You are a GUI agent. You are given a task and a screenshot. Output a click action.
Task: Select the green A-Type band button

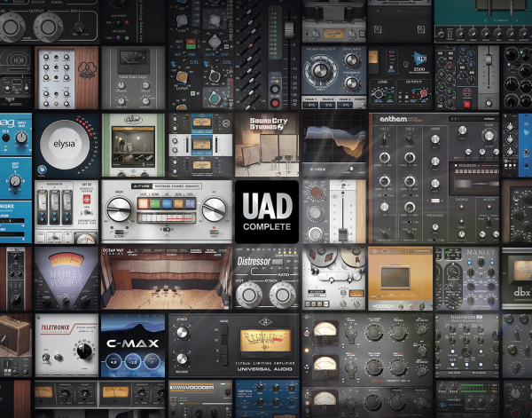(x=155, y=203)
